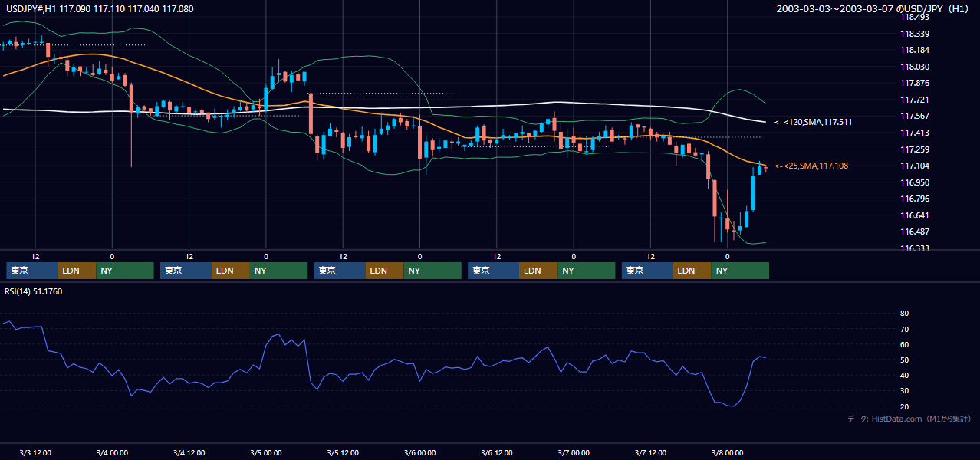Click the 3/8 00:00 time axis label
The image size is (980, 460).
(727, 453)
